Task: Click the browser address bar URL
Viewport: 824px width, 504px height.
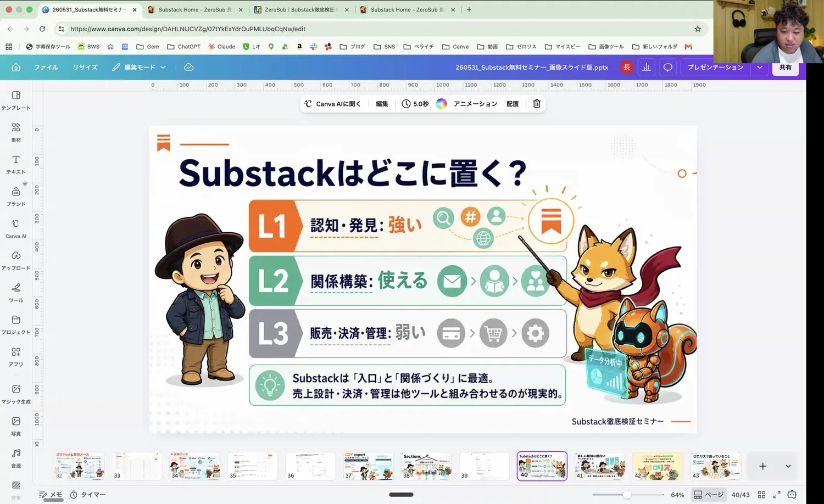Action: [188, 29]
